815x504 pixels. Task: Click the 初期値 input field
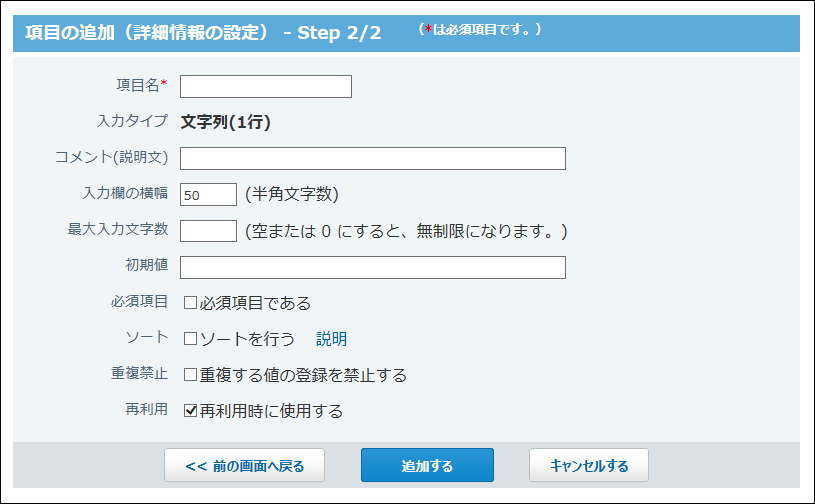(373, 267)
